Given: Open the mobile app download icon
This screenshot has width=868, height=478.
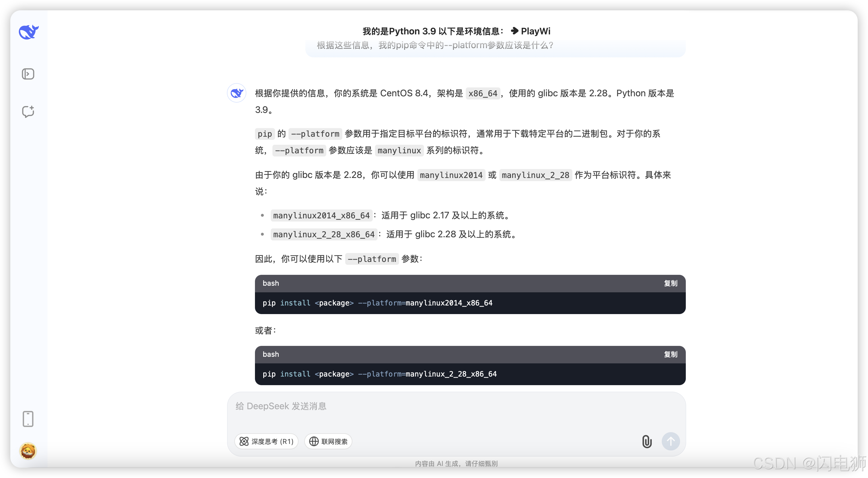Looking at the screenshot, I should [x=28, y=419].
